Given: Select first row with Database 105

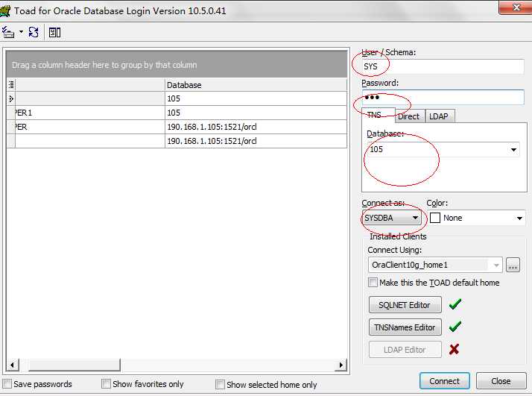Looking at the screenshot, I should tap(177, 99).
